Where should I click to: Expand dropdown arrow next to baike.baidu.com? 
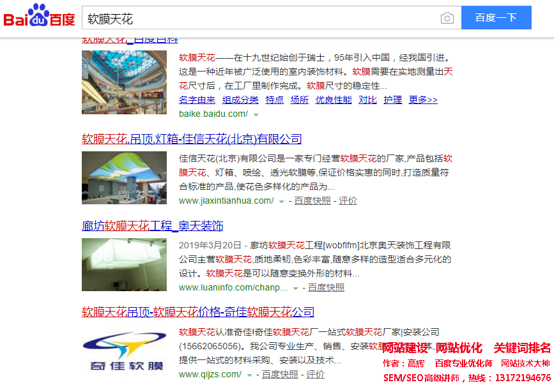coord(256,115)
